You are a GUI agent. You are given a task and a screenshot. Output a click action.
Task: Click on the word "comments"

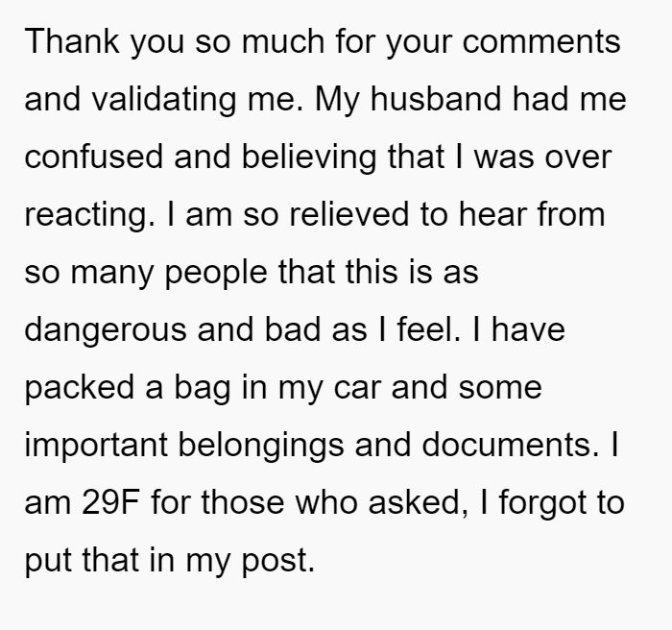(541, 42)
